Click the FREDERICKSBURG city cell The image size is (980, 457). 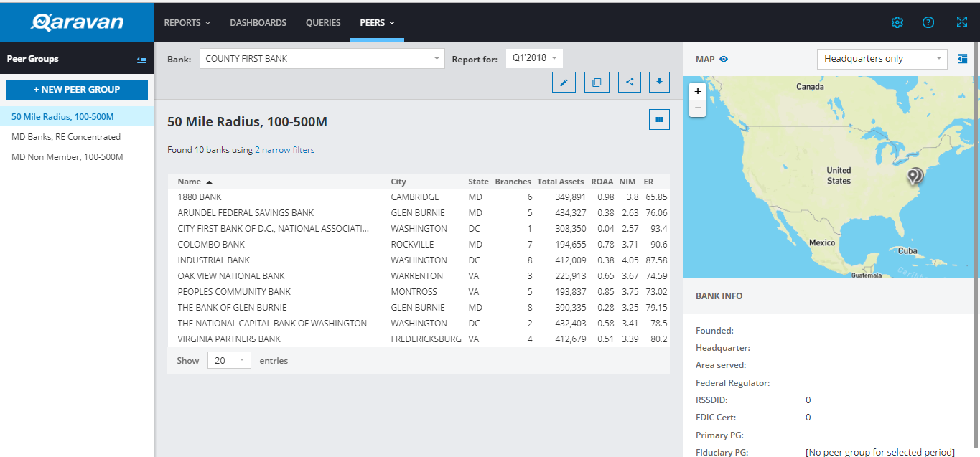pyautogui.click(x=426, y=339)
